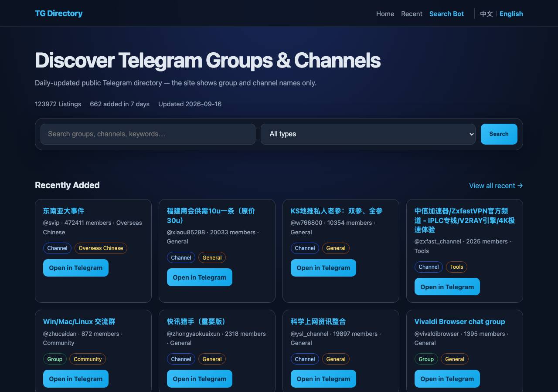The width and height of the screenshot is (558, 392).
Task: Click the Community tag on Win/Mac/Linux 交流群
Action: tap(88, 359)
